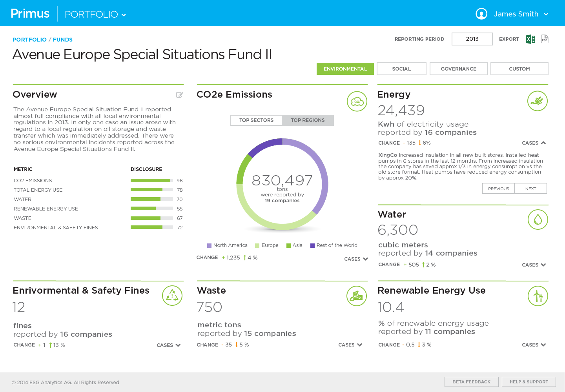Click the emissions donut chart center 830,497

[x=282, y=181]
